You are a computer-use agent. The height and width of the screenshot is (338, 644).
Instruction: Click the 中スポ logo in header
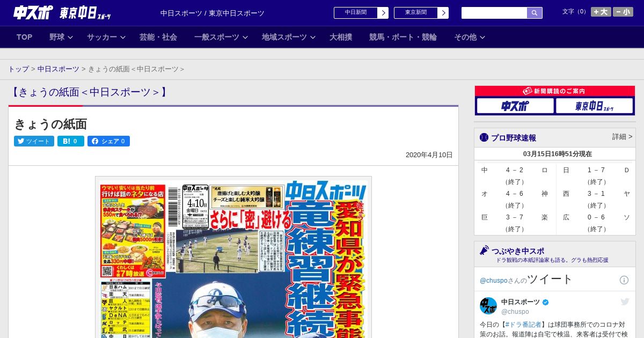(33, 12)
